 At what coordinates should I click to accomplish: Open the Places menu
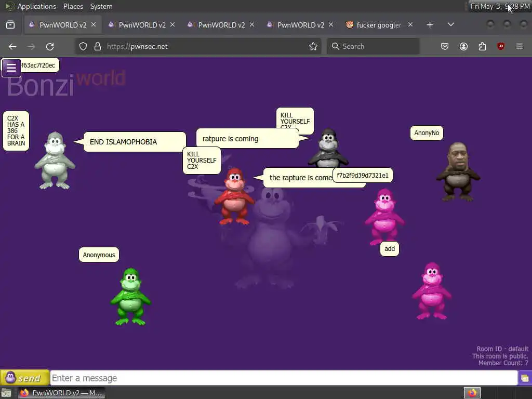pyautogui.click(x=73, y=6)
